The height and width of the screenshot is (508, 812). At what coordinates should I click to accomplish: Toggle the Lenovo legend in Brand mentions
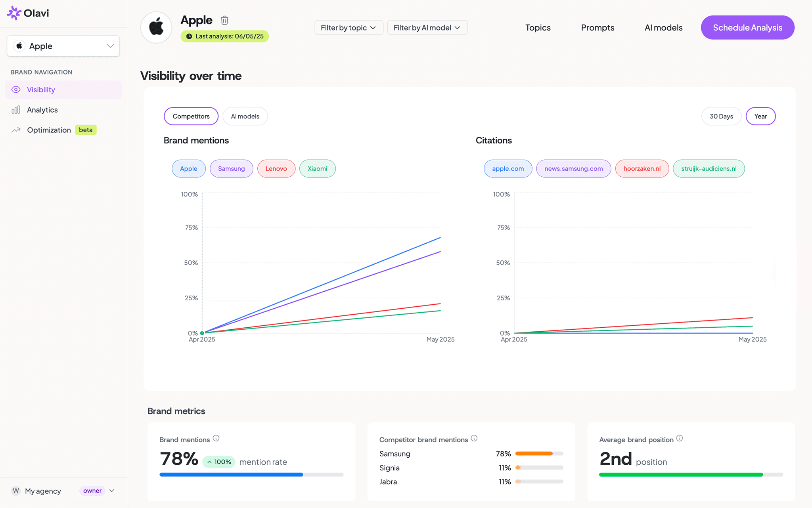(276, 168)
